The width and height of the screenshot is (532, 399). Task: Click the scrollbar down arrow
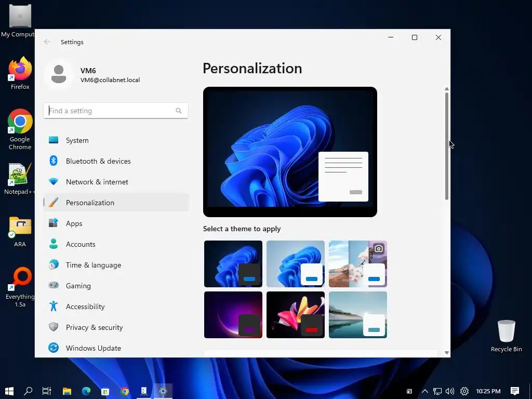(x=446, y=353)
